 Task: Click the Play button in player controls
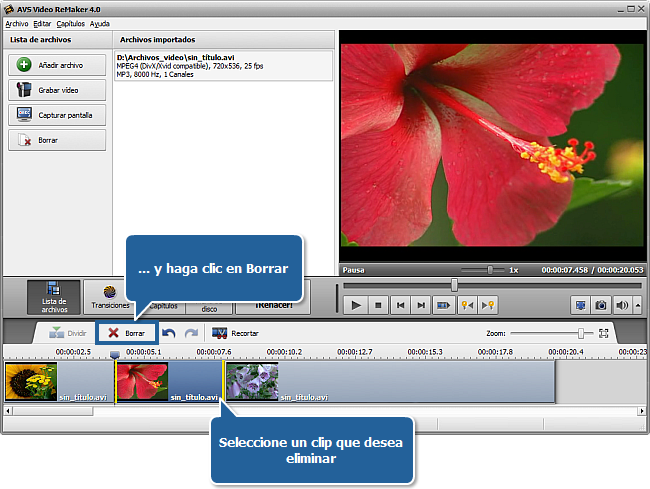(355, 304)
